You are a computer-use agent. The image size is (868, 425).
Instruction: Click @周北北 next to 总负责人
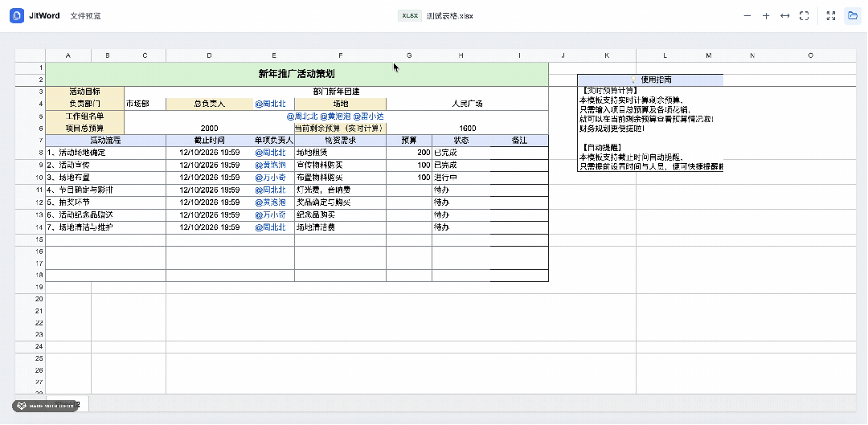point(270,104)
